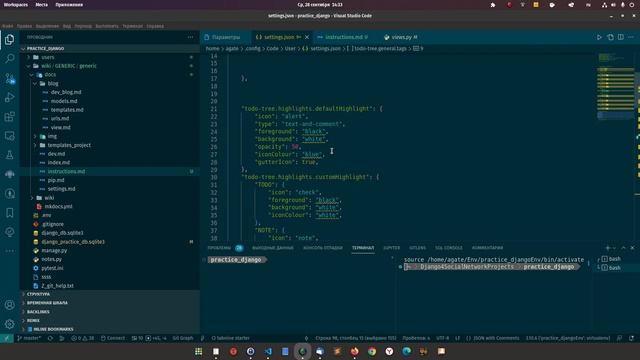Open the Extensions view
640x360 pixels.
coord(9,117)
